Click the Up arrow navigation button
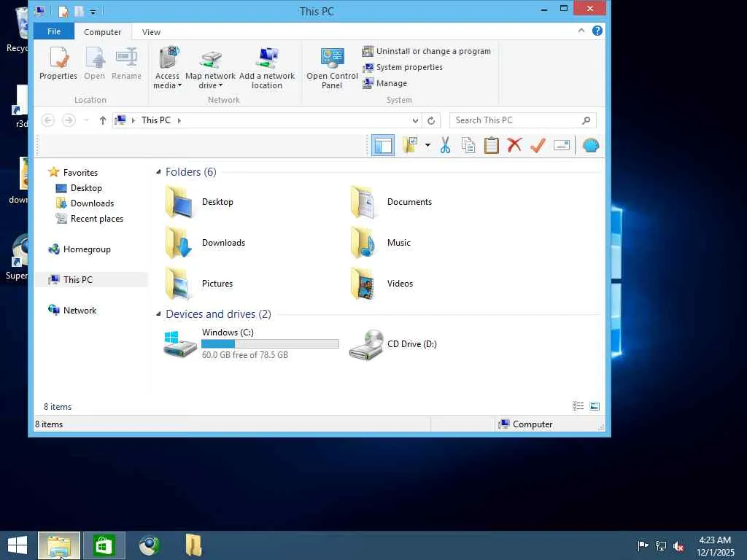Image resolution: width=747 pixels, height=560 pixels. [x=102, y=120]
